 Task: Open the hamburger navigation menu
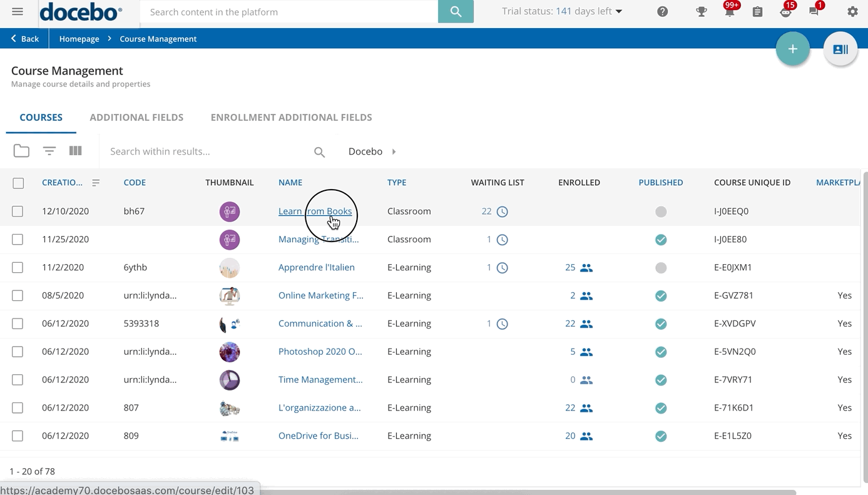[18, 11]
